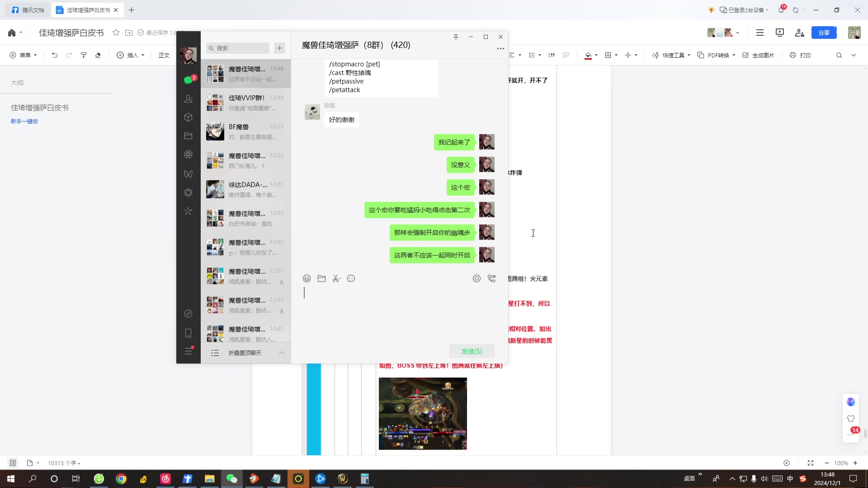868x488 pixels.
Task: Open the 菜单 dropdown
Action: [24, 55]
